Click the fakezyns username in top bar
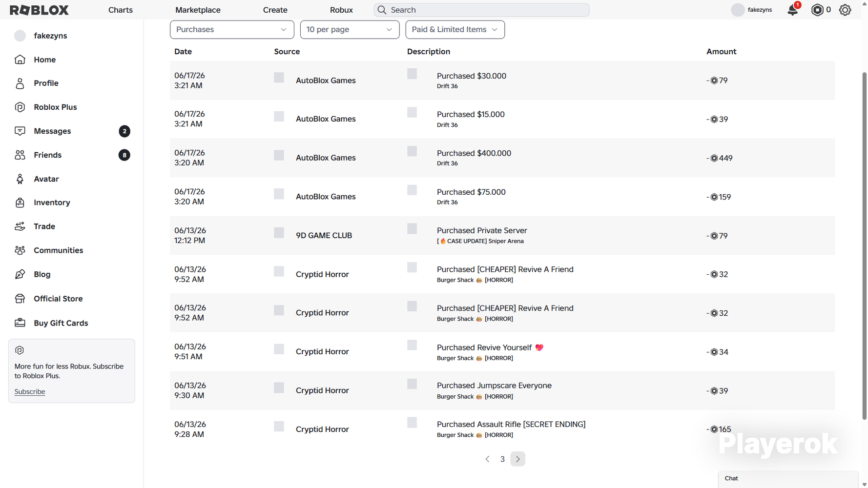 [x=760, y=10]
